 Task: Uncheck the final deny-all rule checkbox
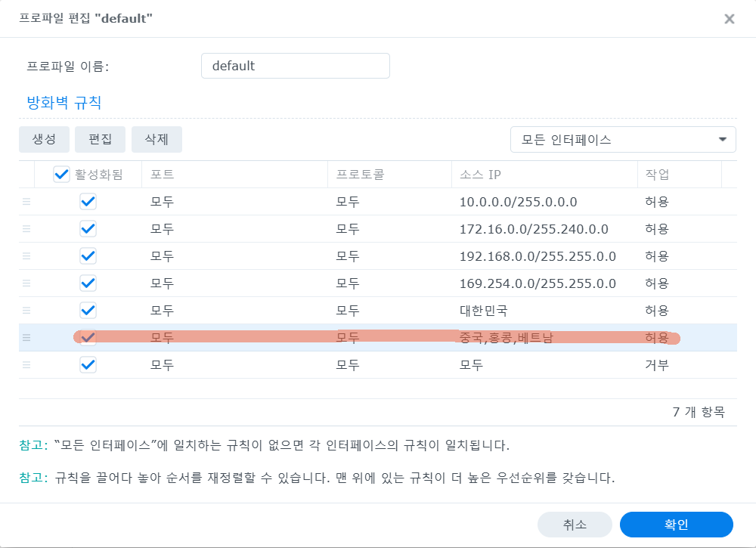[x=88, y=365]
